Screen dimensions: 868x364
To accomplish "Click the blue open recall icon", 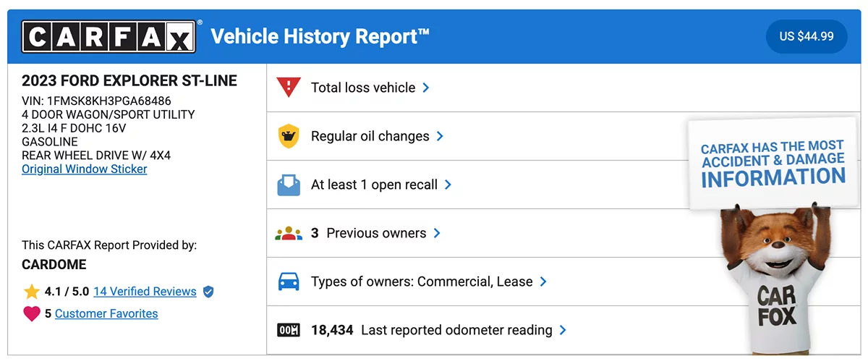I will click(289, 185).
